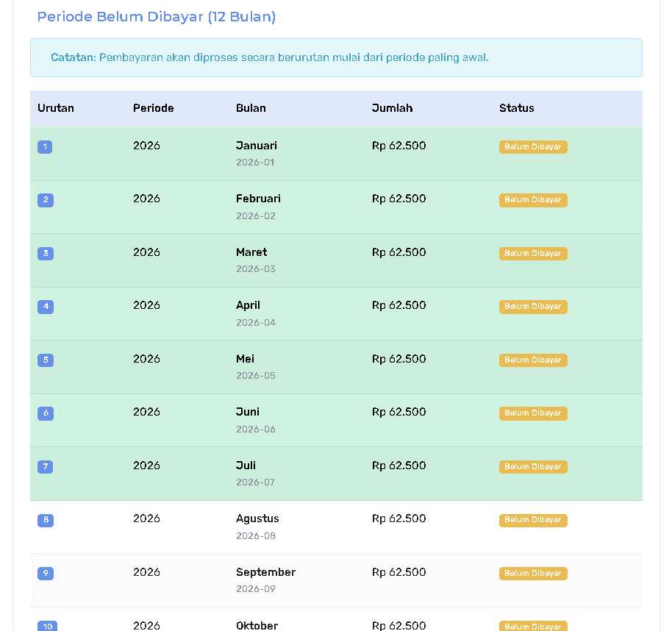
Task: Click the Rp 62.500 amount for Mei
Action: (x=398, y=359)
